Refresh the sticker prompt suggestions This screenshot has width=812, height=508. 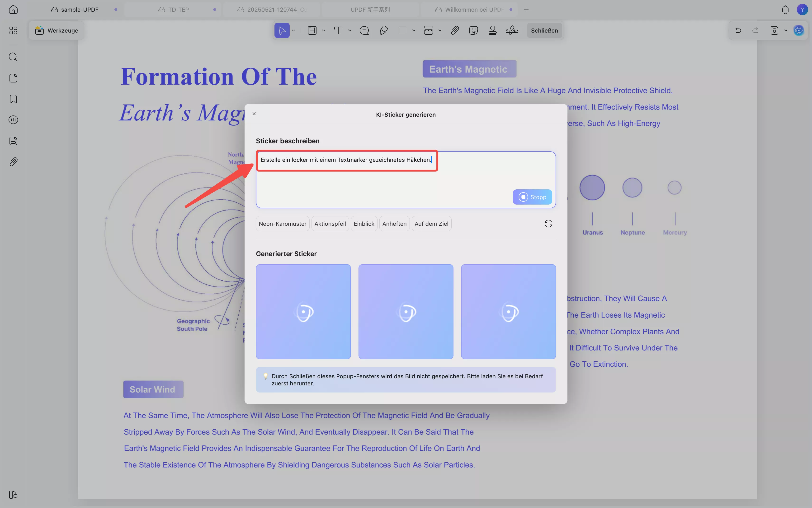click(x=548, y=224)
